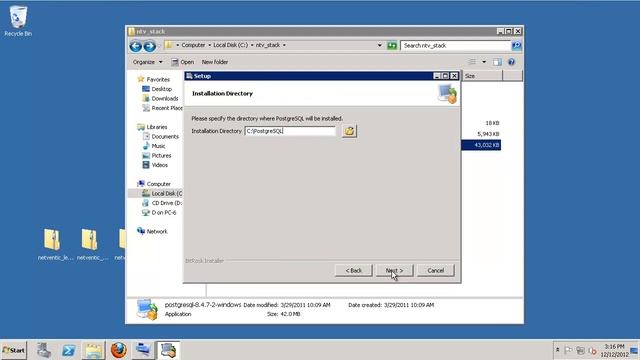Open Windows Explorer taskbar icon
640x360 pixels.
[93, 350]
